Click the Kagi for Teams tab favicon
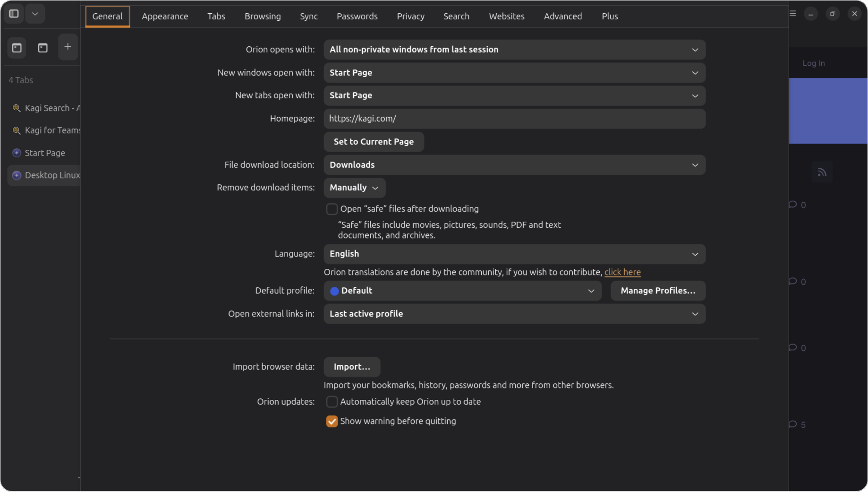This screenshot has height=492, width=868. tap(17, 130)
